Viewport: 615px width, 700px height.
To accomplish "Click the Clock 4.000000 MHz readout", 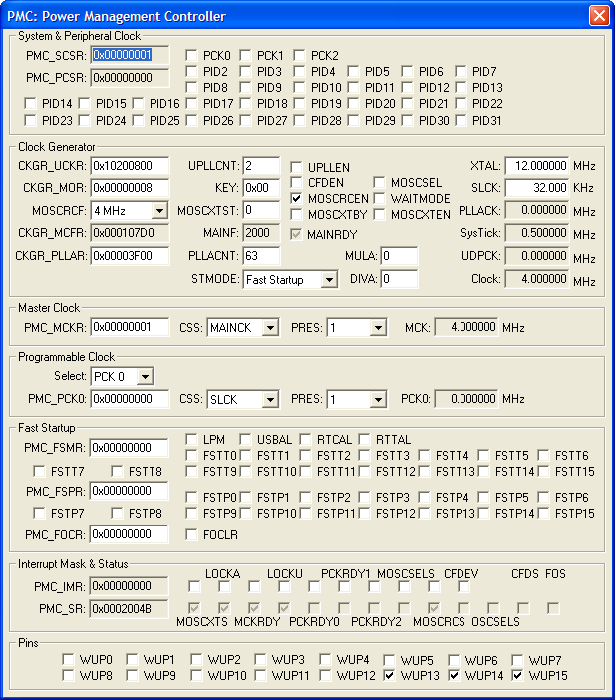I will click(x=537, y=279).
